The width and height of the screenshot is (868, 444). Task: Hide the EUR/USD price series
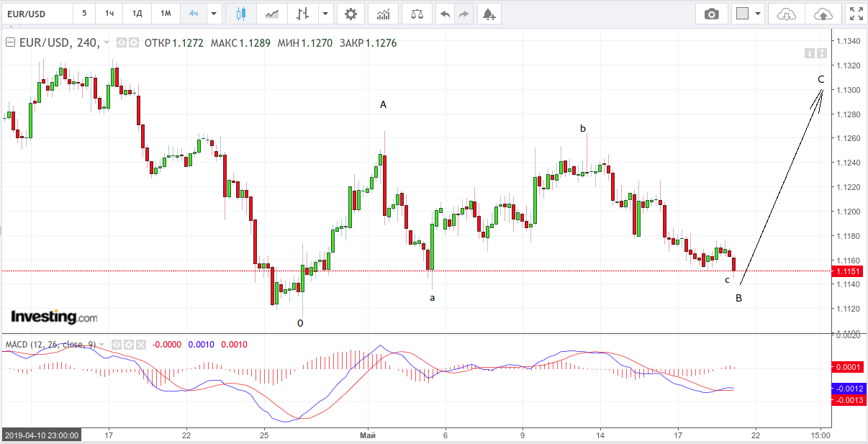click(x=122, y=42)
